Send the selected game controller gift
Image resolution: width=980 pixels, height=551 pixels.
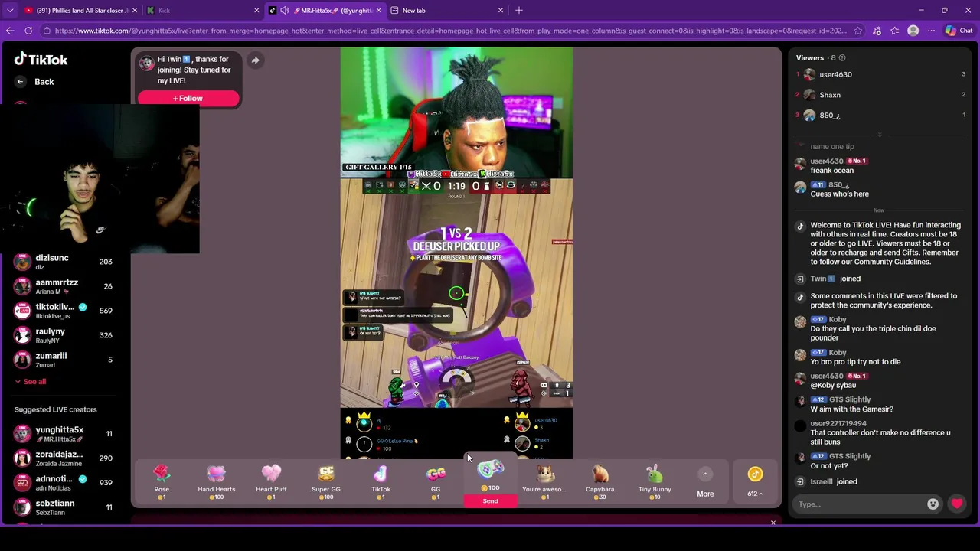point(490,501)
